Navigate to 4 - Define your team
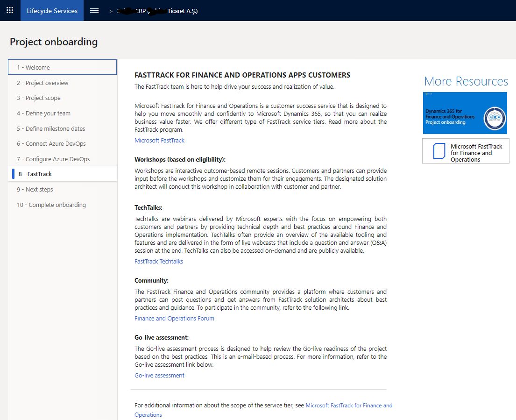 (x=62, y=113)
